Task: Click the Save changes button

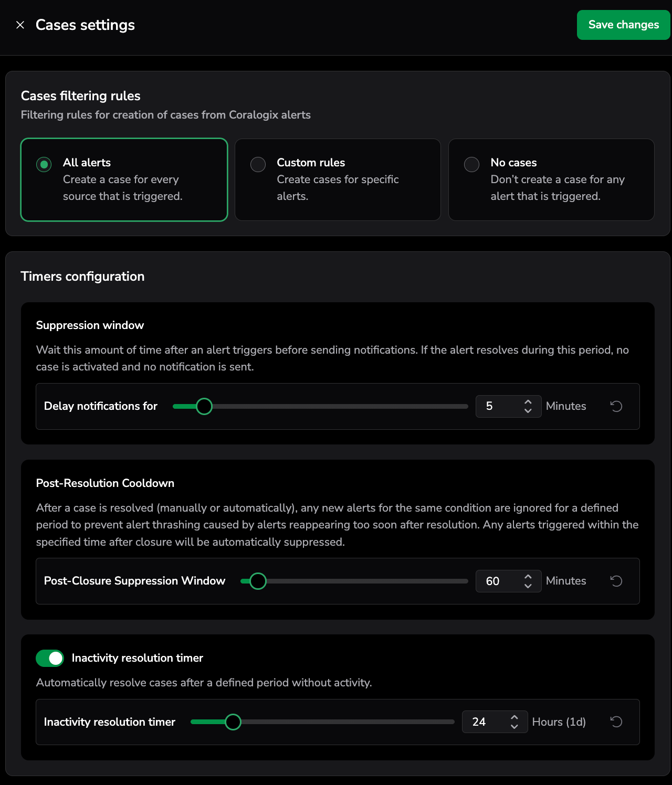Action: point(623,25)
